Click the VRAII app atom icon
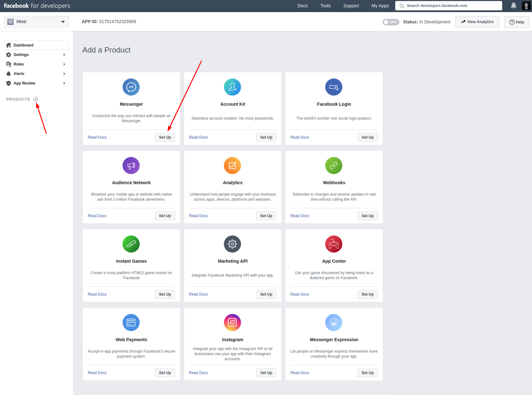This screenshot has width=532, height=395. 10,22
